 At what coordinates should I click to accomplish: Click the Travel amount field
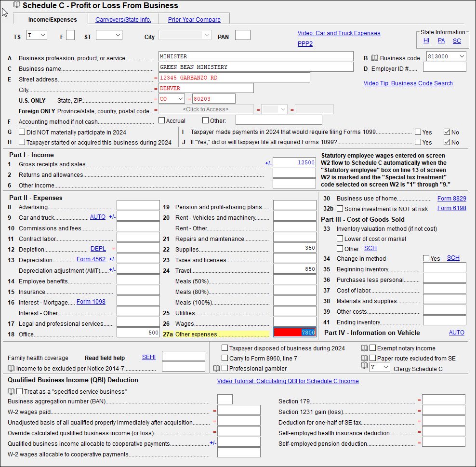coord(295,269)
